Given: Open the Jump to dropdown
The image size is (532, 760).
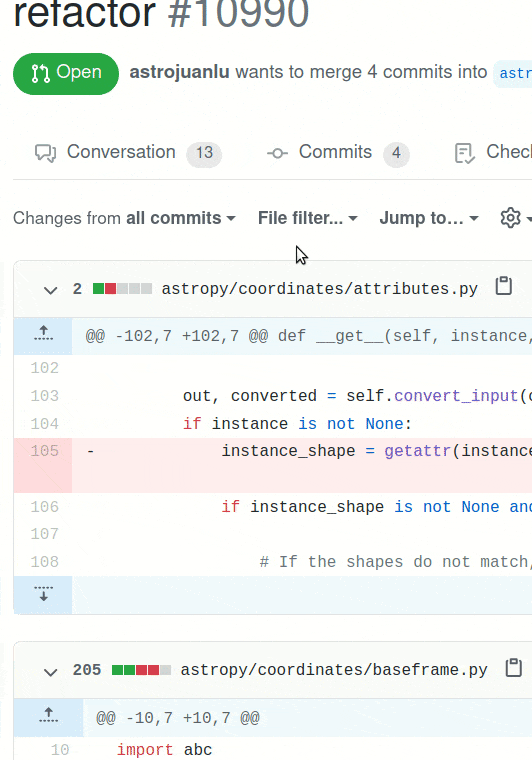Looking at the screenshot, I should pos(429,218).
